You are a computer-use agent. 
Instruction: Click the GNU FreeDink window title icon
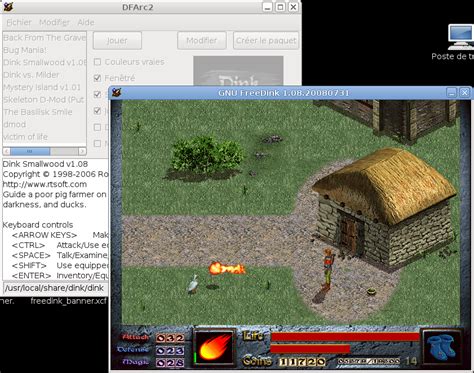click(x=116, y=92)
